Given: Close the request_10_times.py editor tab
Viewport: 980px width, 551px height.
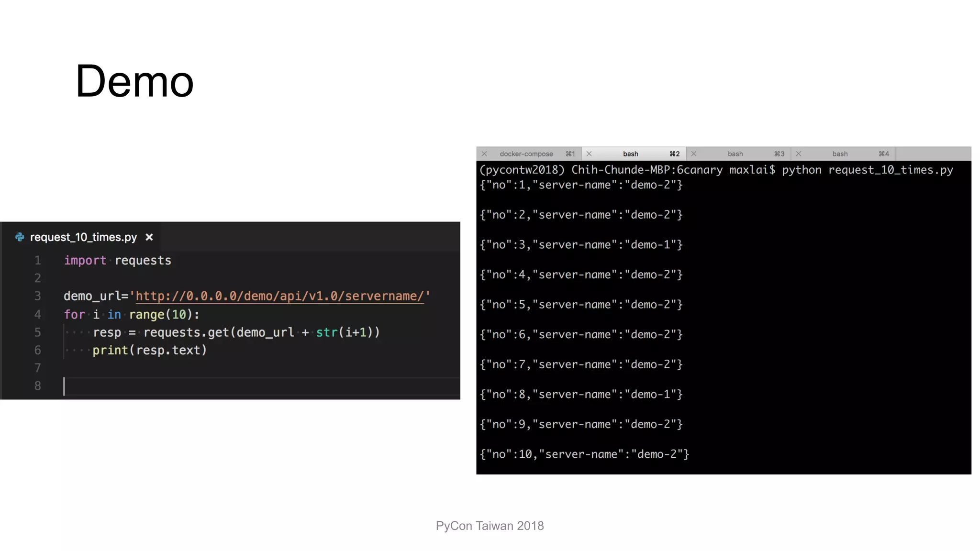Looking at the screenshot, I should 149,237.
